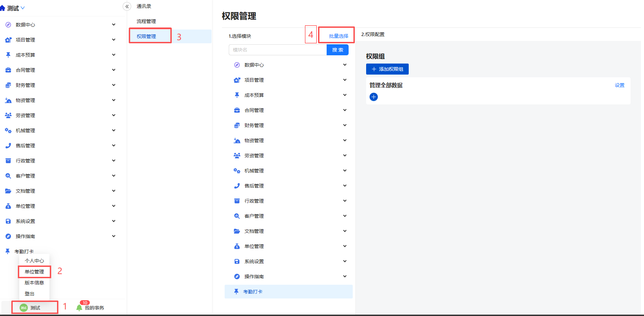
Task: Click the 我的事务 notification bell icon
Action: [x=79, y=307]
